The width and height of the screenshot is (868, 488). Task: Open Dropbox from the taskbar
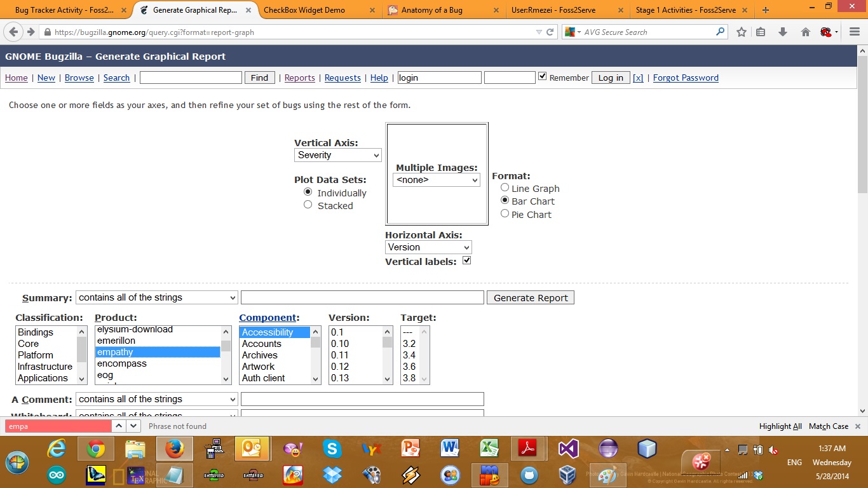(x=332, y=475)
